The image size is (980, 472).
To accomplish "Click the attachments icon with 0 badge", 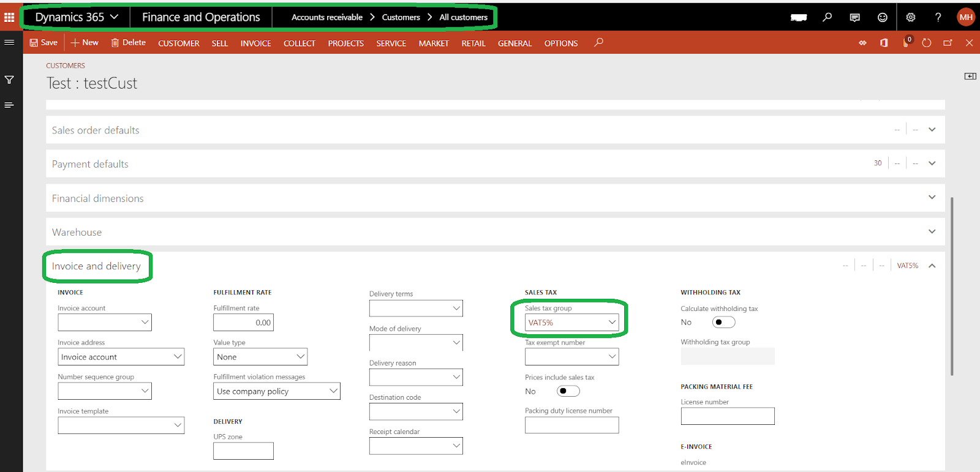I will click(907, 42).
